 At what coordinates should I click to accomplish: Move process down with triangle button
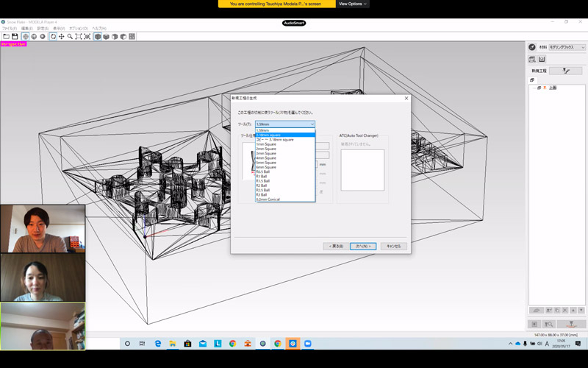[581, 311]
